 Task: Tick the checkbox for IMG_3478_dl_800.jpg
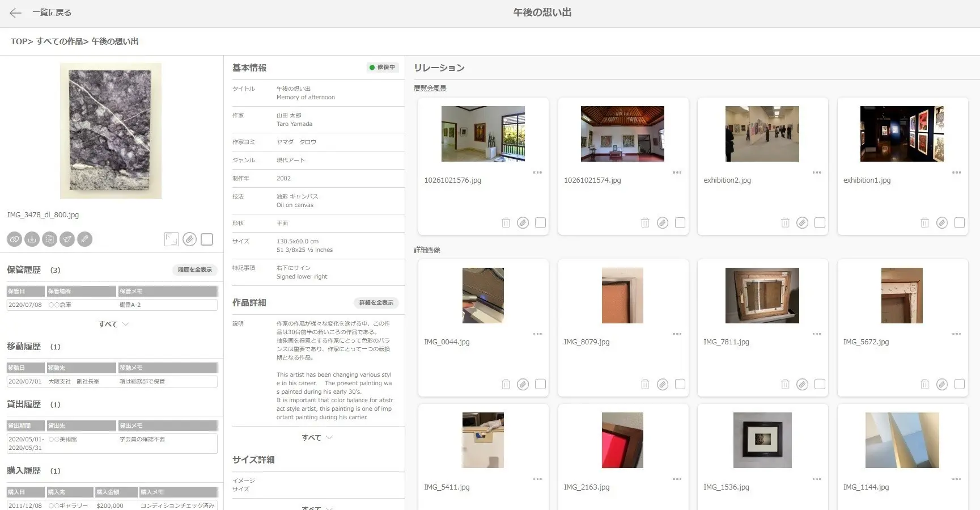point(207,239)
